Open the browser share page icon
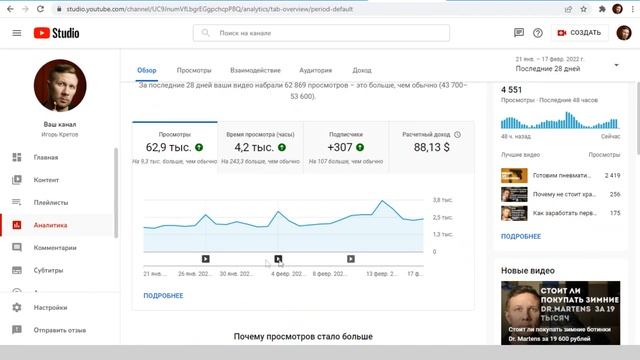Viewport: 640px width, 360px height. coord(568,9)
